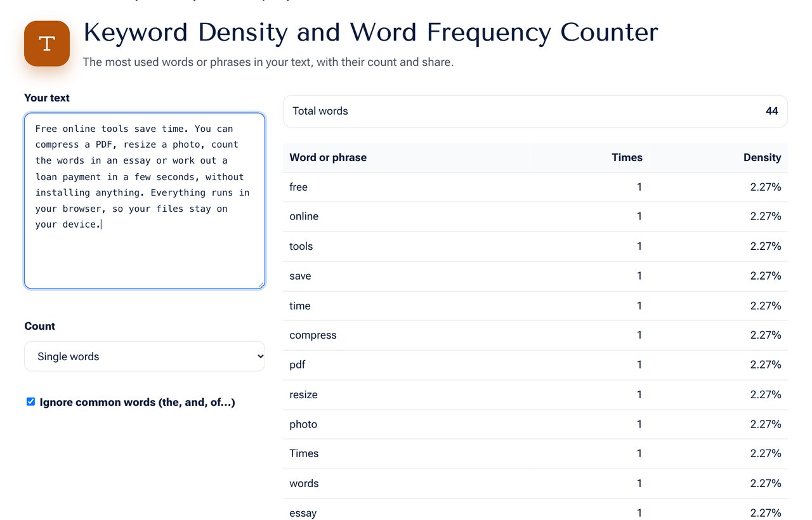Click the "Count" label above the dropdown
812x520 pixels.
coord(40,326)
